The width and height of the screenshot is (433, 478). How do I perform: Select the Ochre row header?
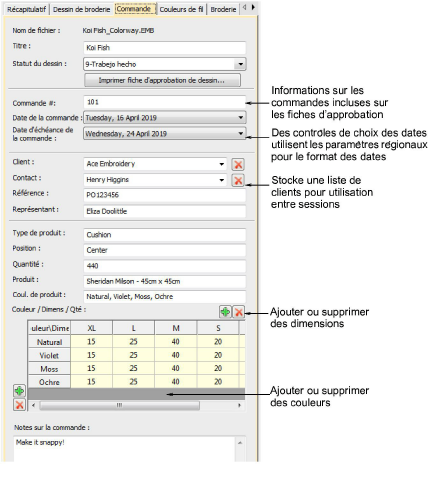click(x=49, y=382)
